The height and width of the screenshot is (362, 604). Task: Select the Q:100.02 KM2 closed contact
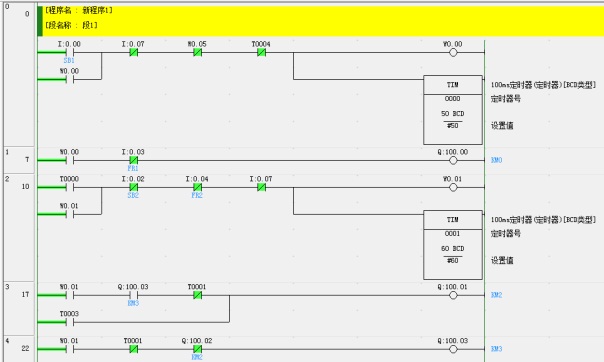pyautogui.click(x=197, y=349)
